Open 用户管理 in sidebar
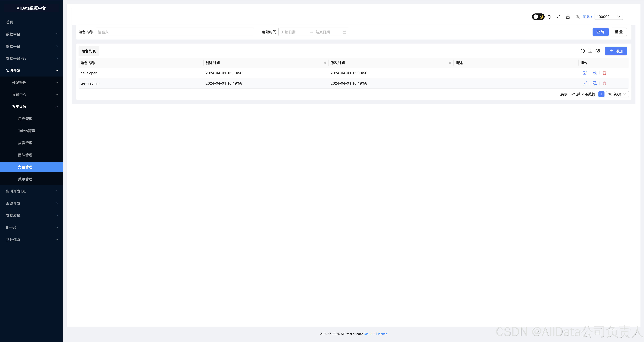 (x=25, y=119)
